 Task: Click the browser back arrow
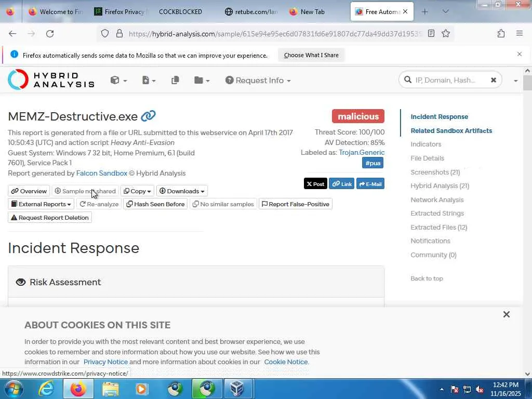point(12,34)
